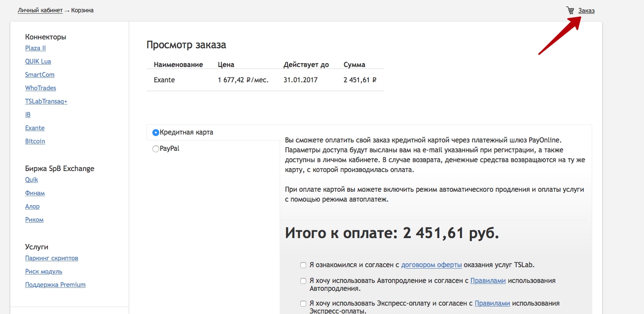644x314 pixels.
Task: Open the Bitcoin connector link
Action: (x=35, y=141)
